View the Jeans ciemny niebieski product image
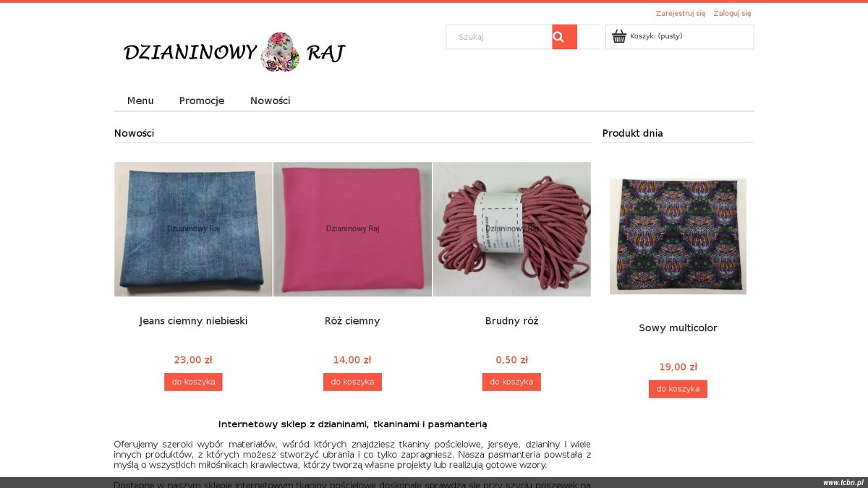The image size is (868, 488). 193,229
